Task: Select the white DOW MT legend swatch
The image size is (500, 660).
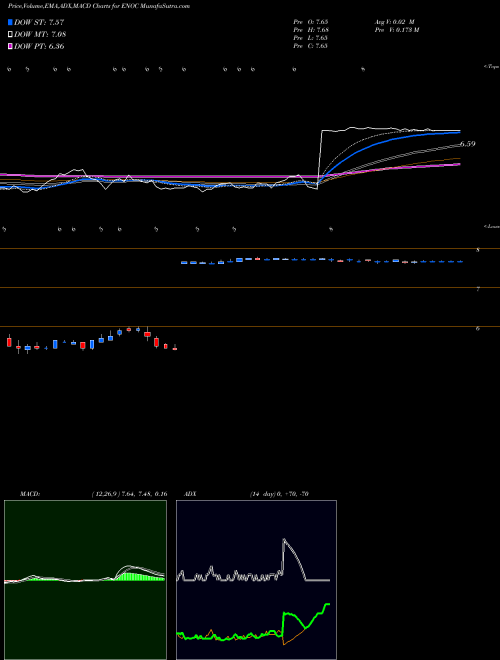Action: (10, 34)
